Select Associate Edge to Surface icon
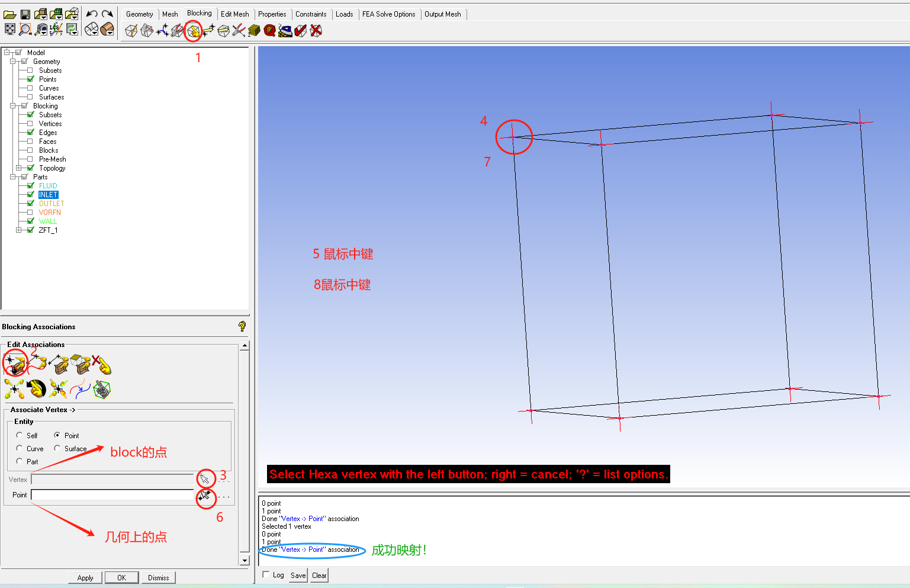 [x=59, y=364]
